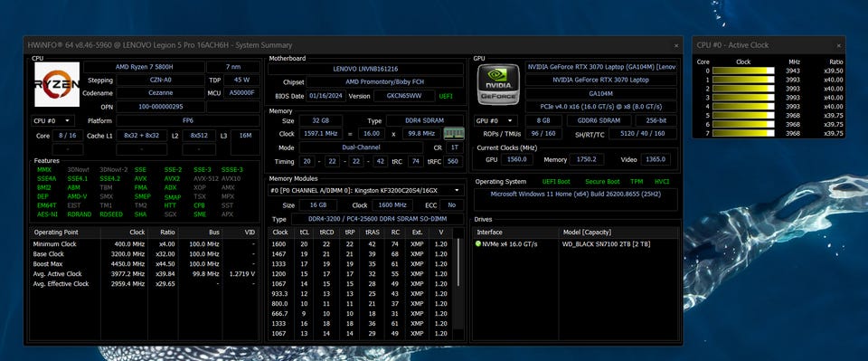
Task: Click the 1365.0 video clock field
Action: click(656, 159)
